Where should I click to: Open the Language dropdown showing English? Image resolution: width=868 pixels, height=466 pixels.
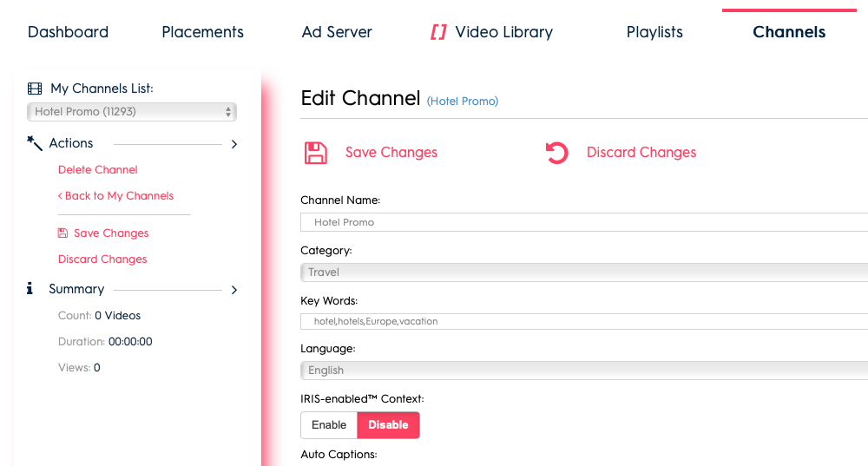click(x=584, y=371)
